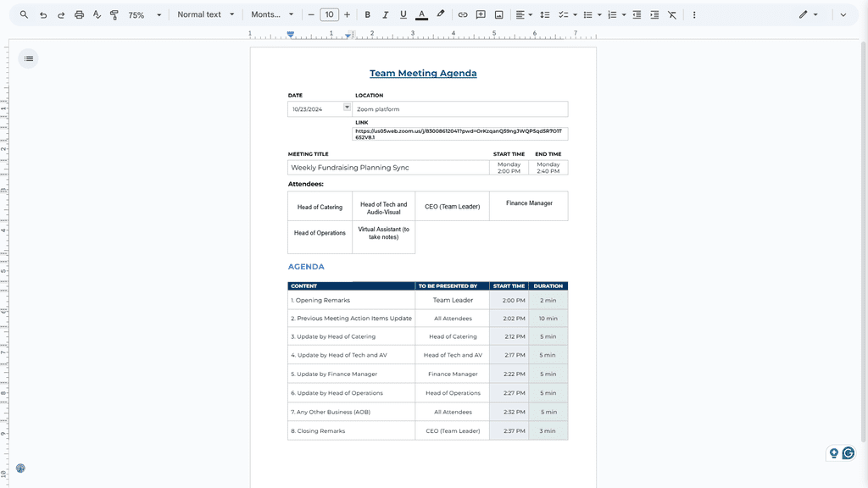
Task: Show the document outline
Action: [x=29, y=58]
